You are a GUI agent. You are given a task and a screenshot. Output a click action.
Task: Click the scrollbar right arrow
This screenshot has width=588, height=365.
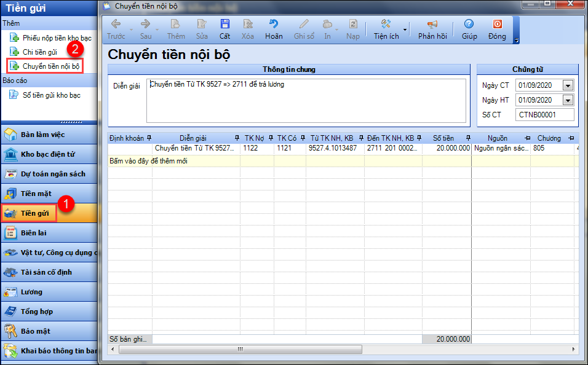pos(573,349)
